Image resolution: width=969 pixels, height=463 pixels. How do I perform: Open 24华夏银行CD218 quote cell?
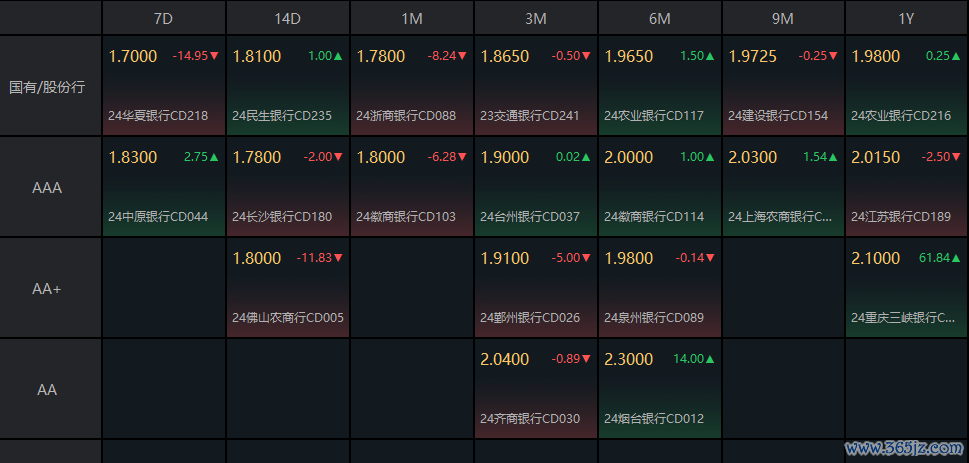pos(164,86)
